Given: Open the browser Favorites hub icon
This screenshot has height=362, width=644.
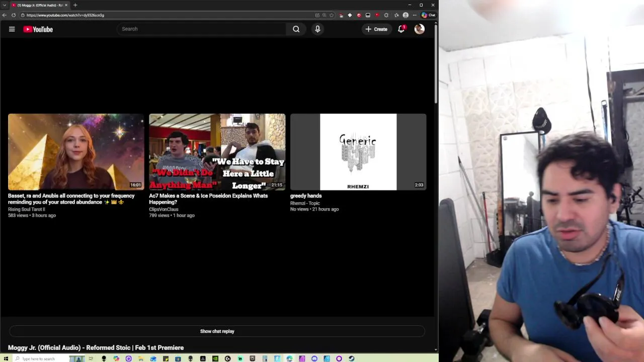Looking at the screenshot, I should pos(396,15).
